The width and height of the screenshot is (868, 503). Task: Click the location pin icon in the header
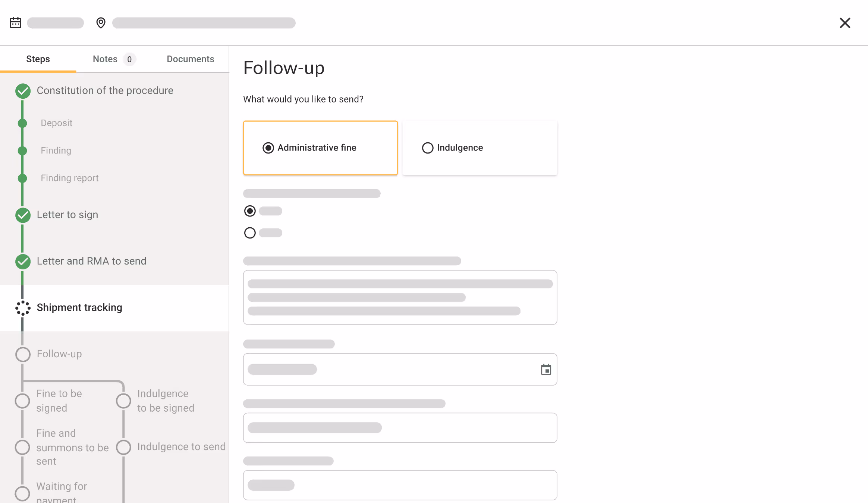click(x=101, y=23)
